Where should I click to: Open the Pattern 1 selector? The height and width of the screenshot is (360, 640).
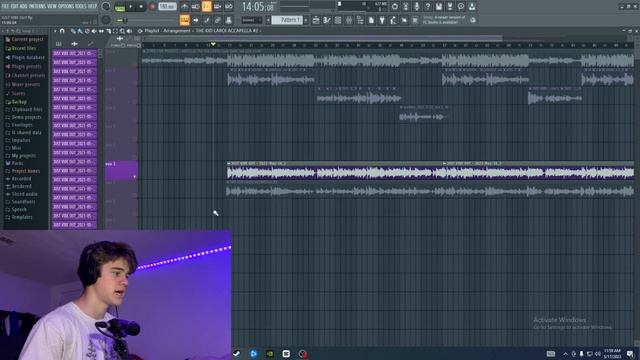pos(287,20)
